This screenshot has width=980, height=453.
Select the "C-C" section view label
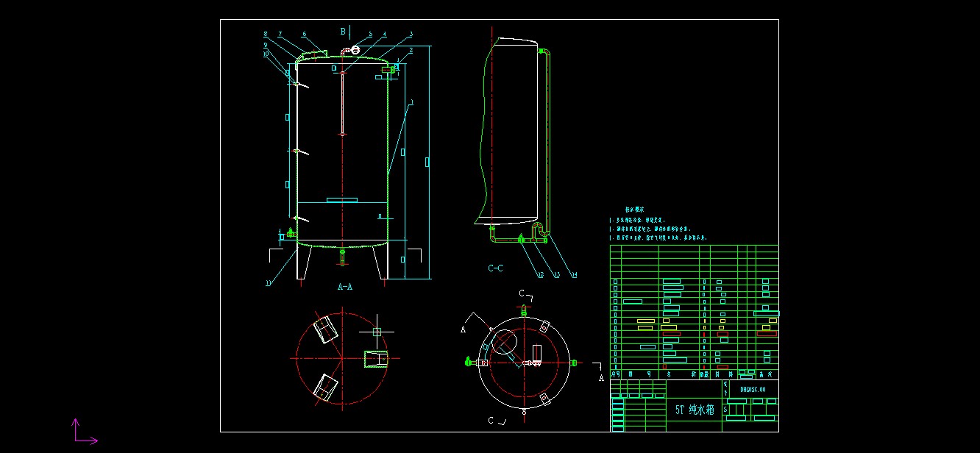point(496,268)
